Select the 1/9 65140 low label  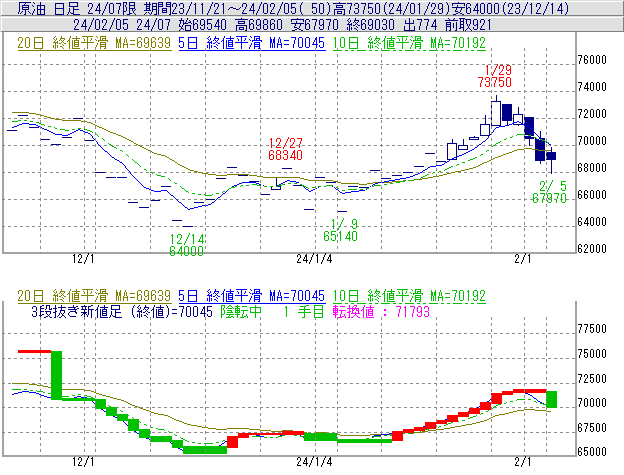point(341,230)
